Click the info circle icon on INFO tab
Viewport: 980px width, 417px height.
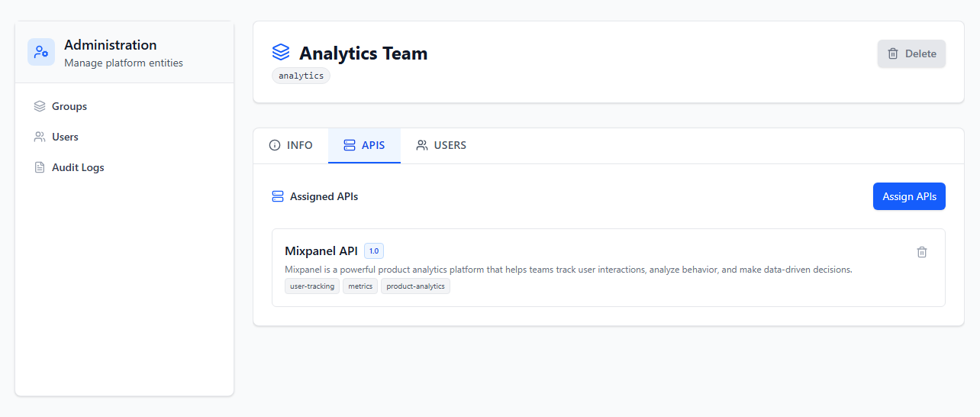pos(275,145)
